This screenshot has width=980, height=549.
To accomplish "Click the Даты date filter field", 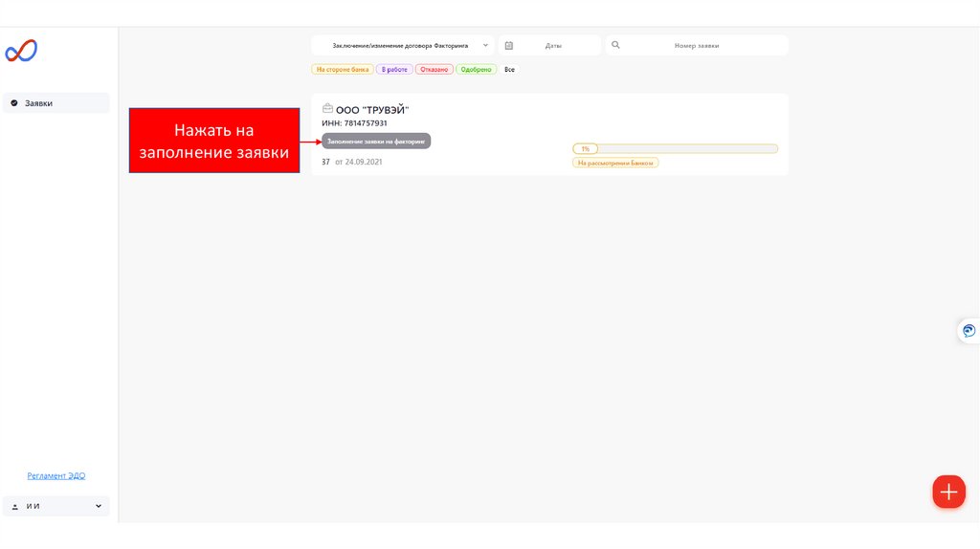I will (549, 46).
